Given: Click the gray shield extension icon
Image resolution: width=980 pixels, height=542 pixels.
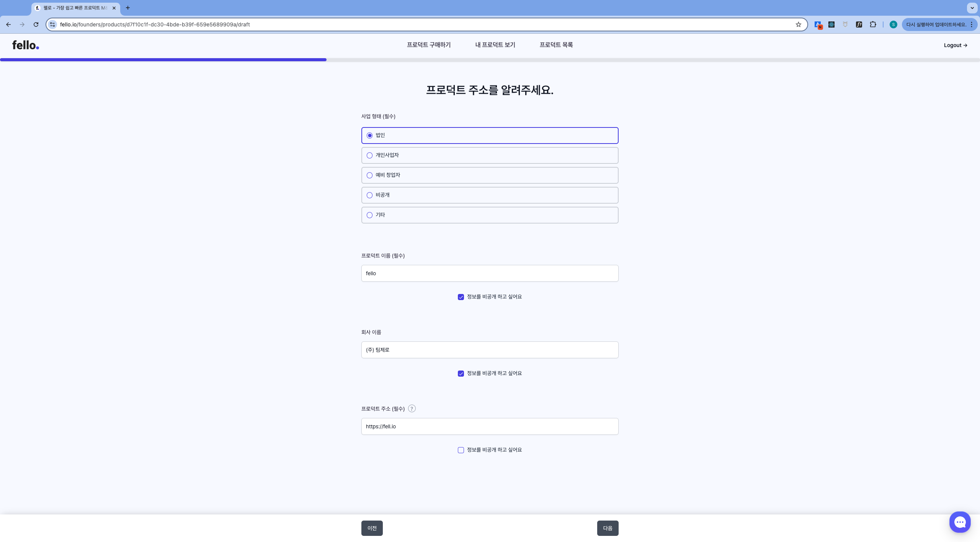Looking at the screenshot, I should [845, 24].
